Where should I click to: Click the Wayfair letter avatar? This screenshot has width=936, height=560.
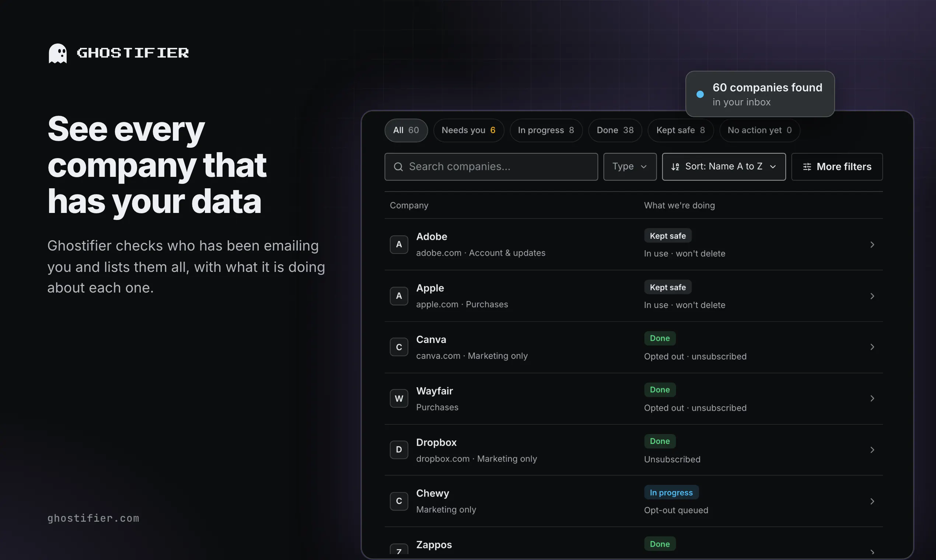399,399
